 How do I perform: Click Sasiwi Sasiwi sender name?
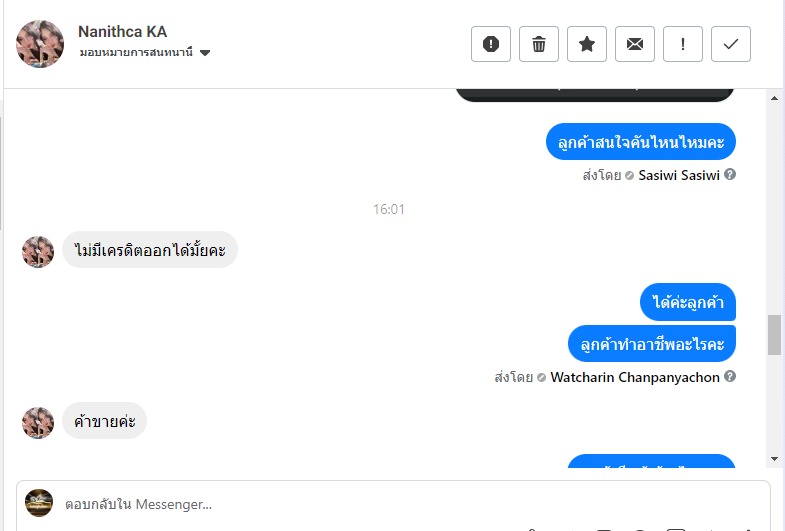point(679,175)
